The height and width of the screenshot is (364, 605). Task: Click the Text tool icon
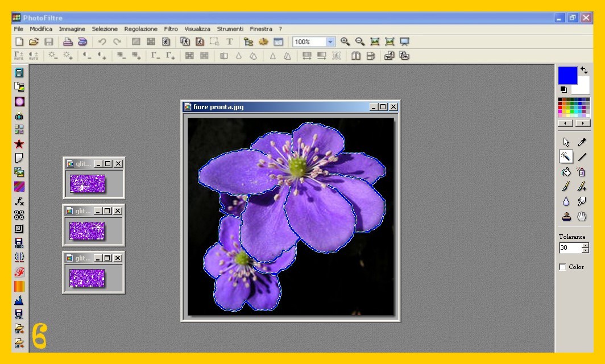pos(230,42)
